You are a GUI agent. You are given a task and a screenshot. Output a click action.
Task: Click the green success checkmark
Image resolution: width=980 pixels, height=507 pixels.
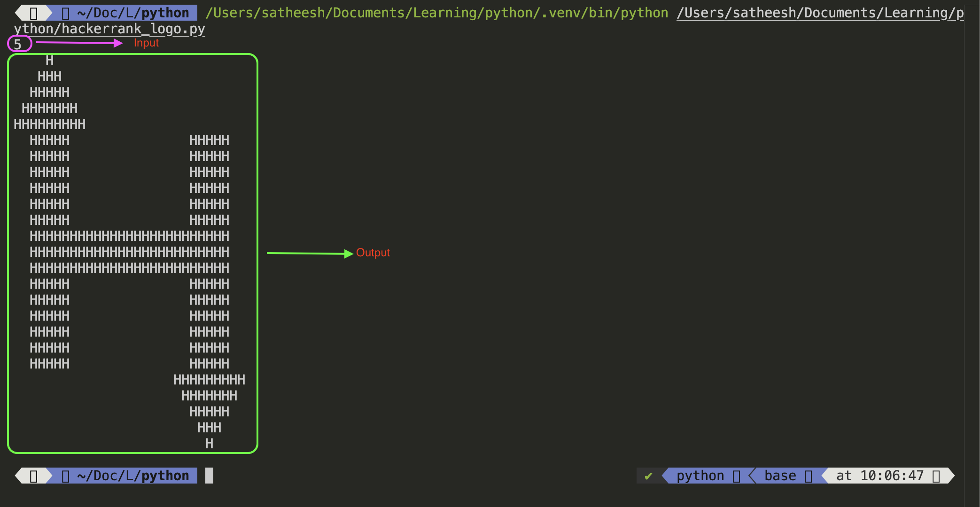[x=648, y=476]
